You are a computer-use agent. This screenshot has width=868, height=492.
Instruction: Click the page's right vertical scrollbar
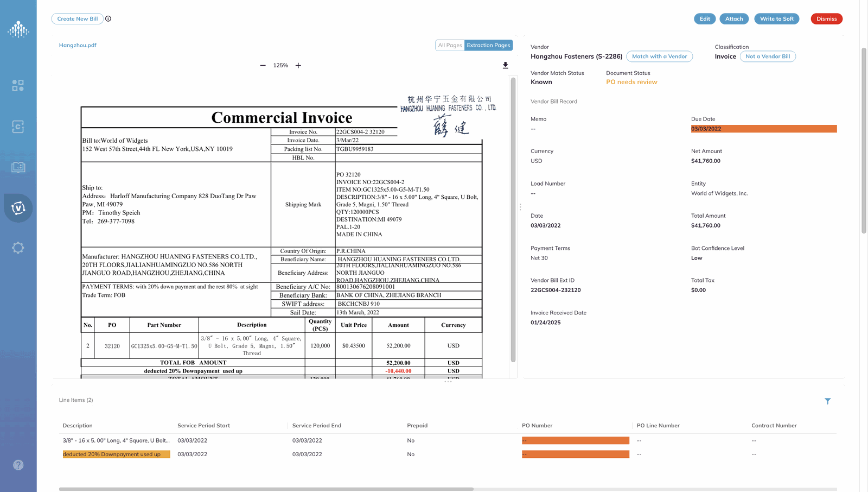coord(864,141)
